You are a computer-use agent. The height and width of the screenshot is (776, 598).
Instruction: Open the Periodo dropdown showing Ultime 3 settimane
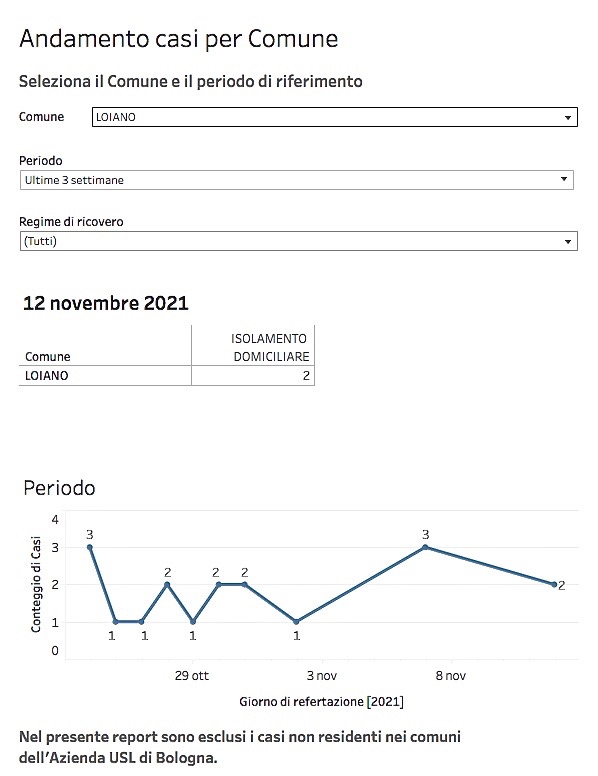click(x=297, y=180)
